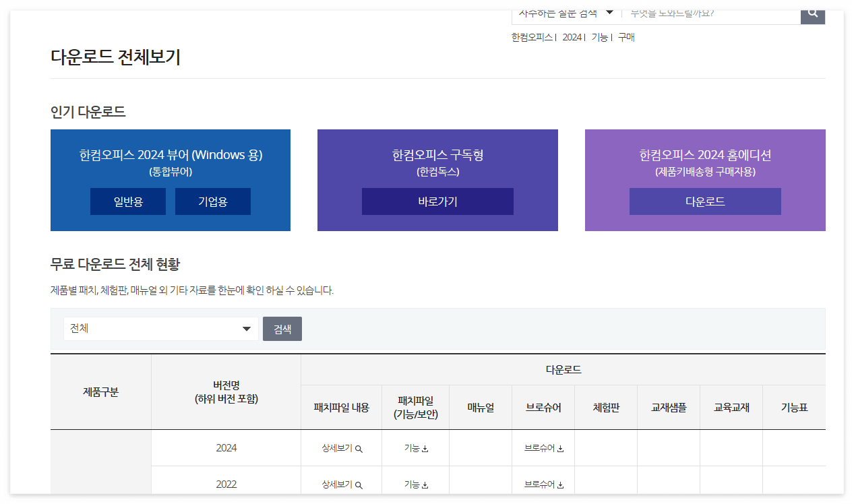
Task: Open the 기능 navigation menu item
Action: 599,37
